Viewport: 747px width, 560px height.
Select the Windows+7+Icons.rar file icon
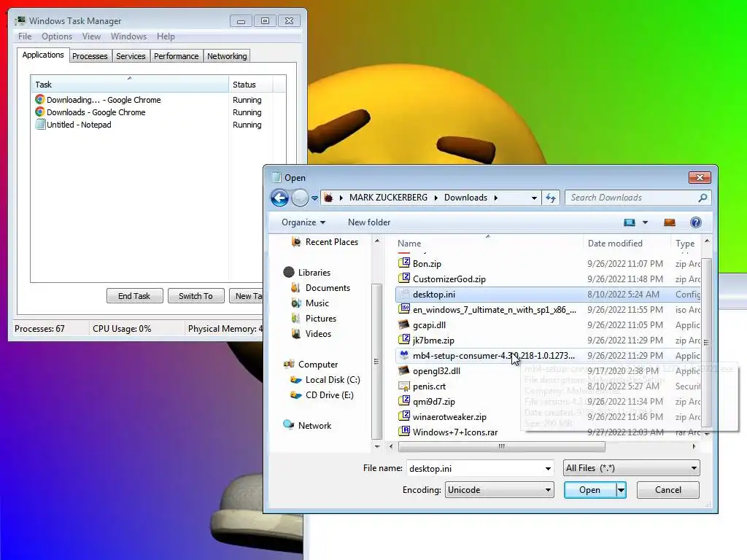[x=404, y=432]
